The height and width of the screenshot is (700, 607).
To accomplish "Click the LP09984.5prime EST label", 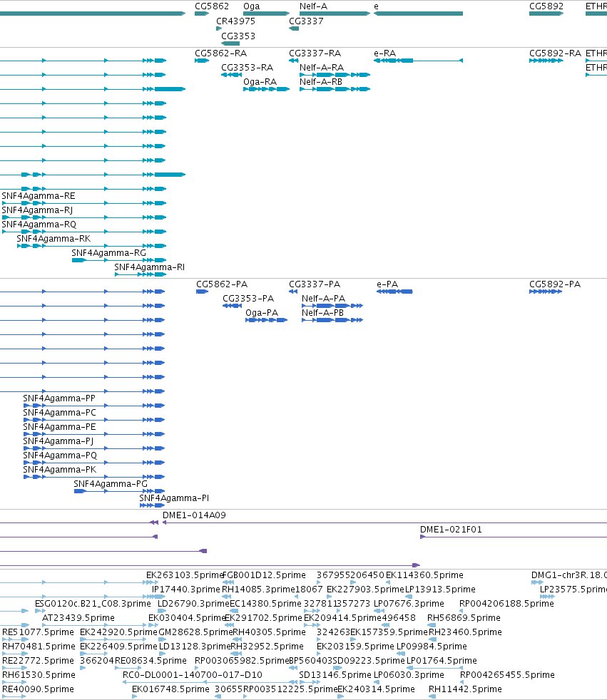I will point(432,647).
